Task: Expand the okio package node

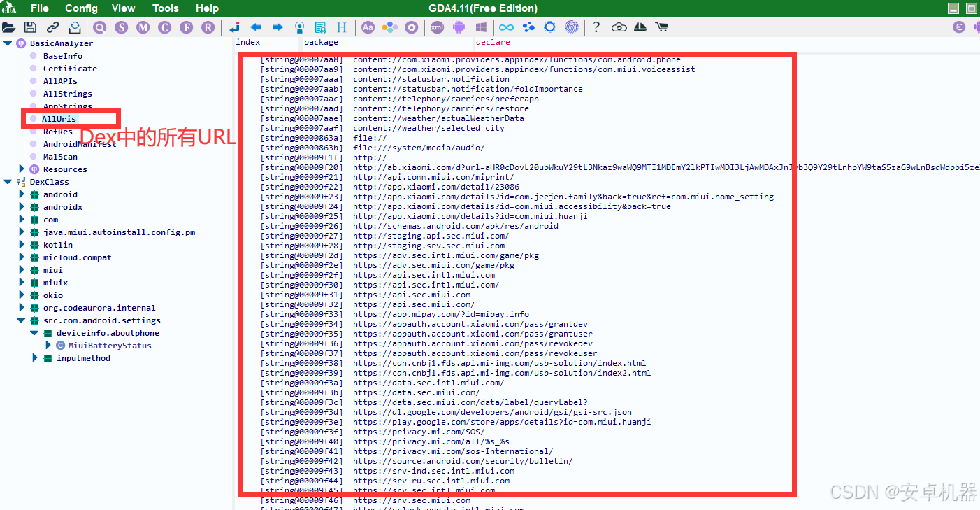Action: pos(22,295)
